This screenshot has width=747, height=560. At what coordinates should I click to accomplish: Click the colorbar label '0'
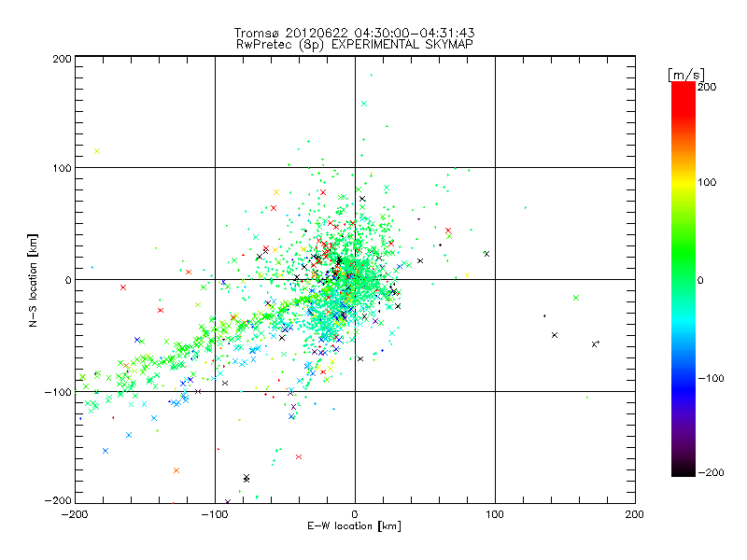700,280
